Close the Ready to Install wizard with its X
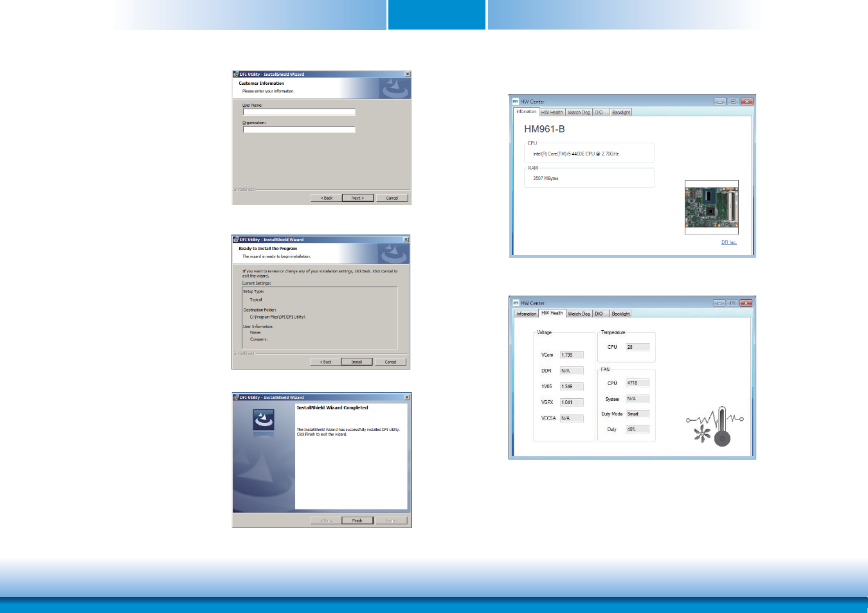The height and width of the screenshot is (613, 868). pyautogui.click(x=406, y=239)
